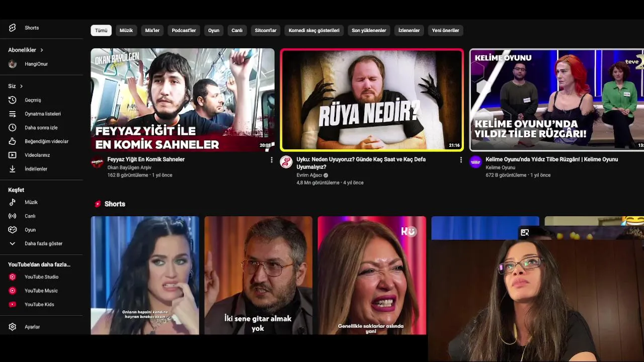This screenshot has width=644, height=362.
Task: Select the Son yüklenenler filter chip
Action: click(369, 31)
